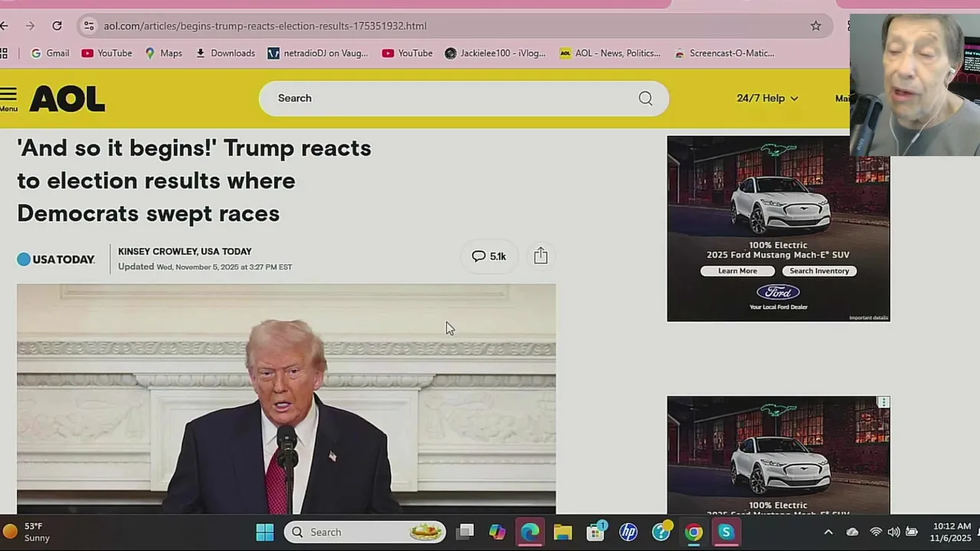Open Task View on the taskbar

click(x=465, y=532)
